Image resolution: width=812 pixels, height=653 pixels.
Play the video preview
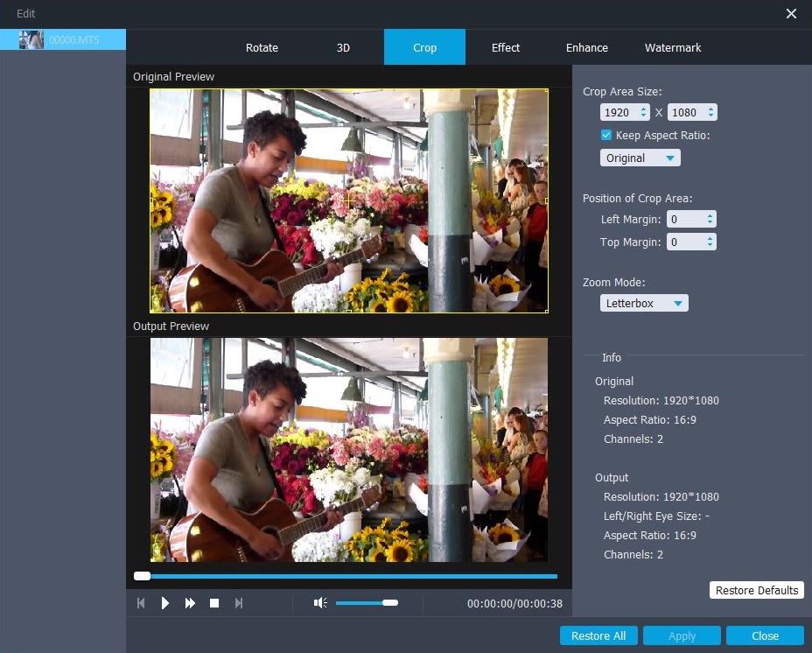(165, 603)
